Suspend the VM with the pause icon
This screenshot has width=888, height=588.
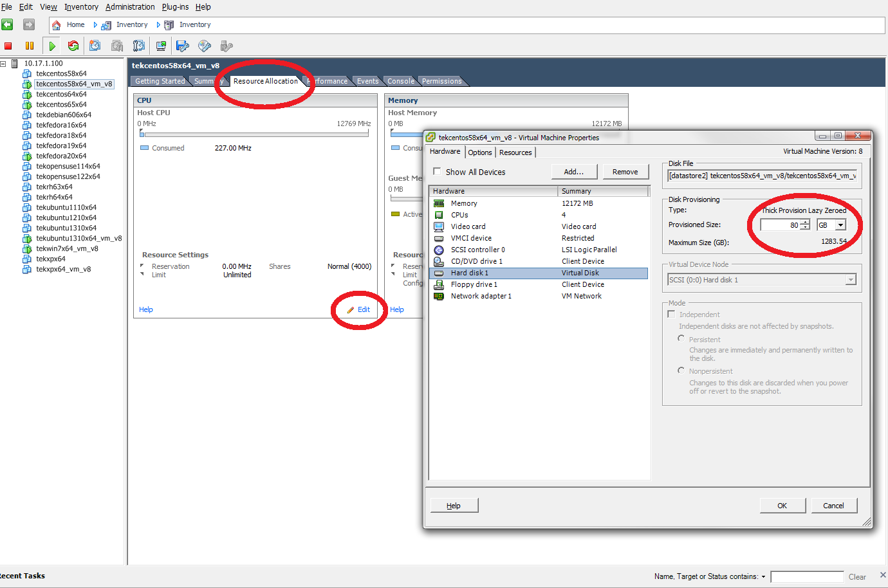[x=30, y=46]
